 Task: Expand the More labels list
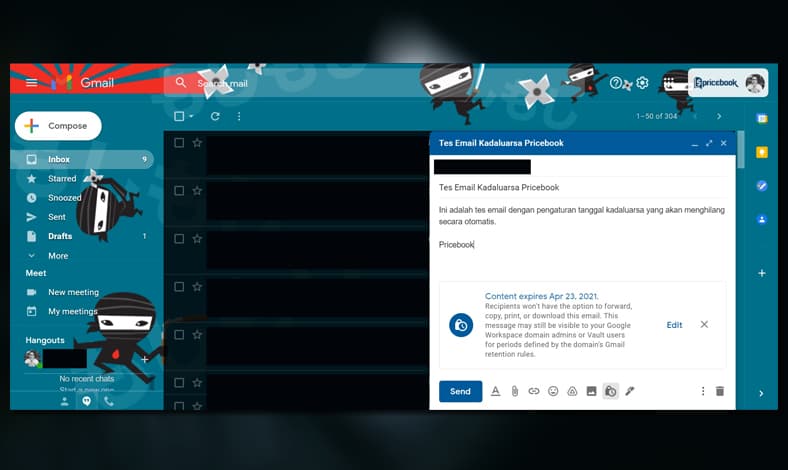tap(58, 256)
